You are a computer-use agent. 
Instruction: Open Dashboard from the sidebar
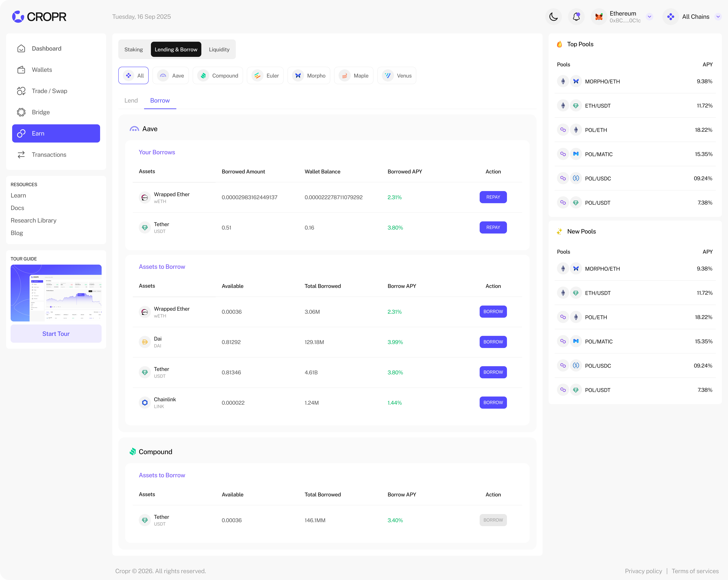coord(56,49)
